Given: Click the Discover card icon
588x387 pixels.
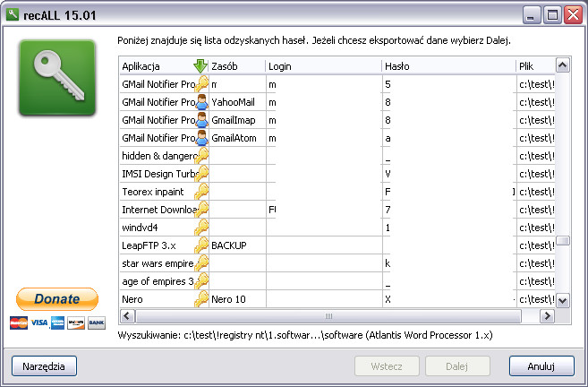Looking at the screenshot, I should (76, 322).
